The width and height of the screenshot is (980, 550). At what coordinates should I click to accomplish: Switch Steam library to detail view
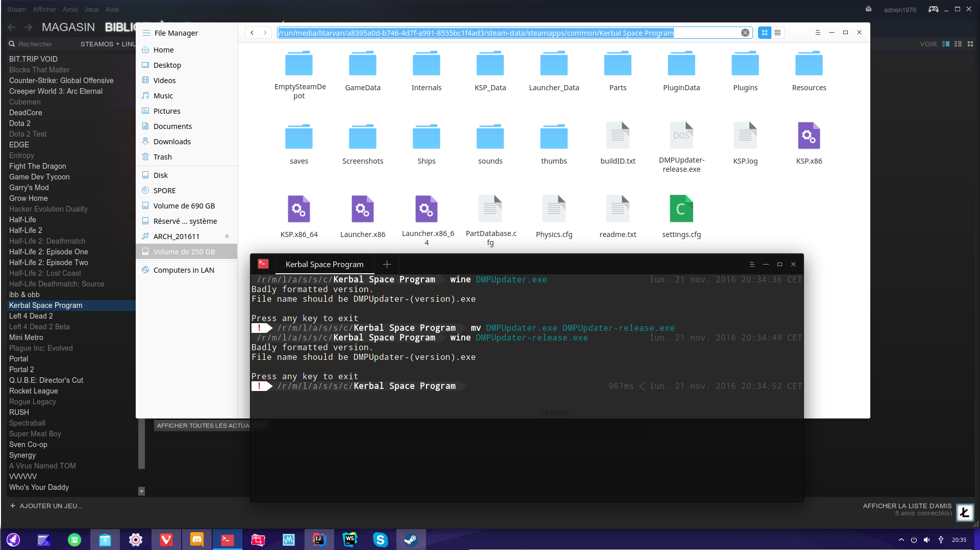(946, 44)
